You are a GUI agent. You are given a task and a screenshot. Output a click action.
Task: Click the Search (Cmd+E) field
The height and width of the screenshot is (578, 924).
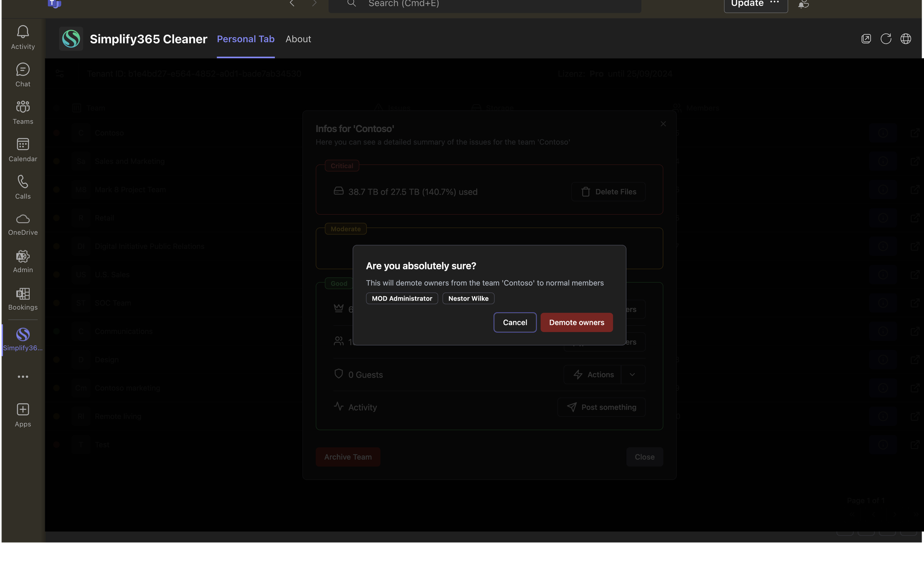pos(485,4)
